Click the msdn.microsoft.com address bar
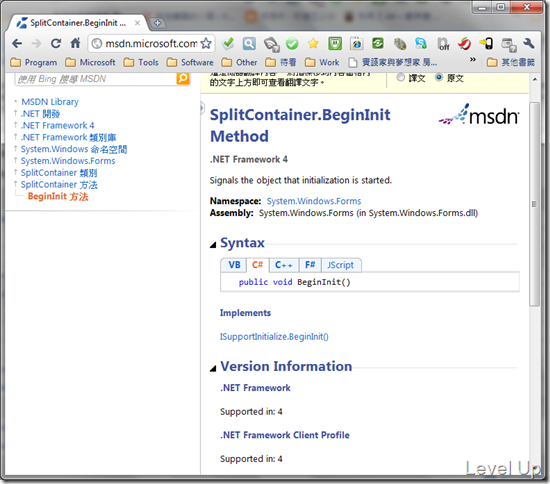 pyautogui.click(x=152, y=43)
